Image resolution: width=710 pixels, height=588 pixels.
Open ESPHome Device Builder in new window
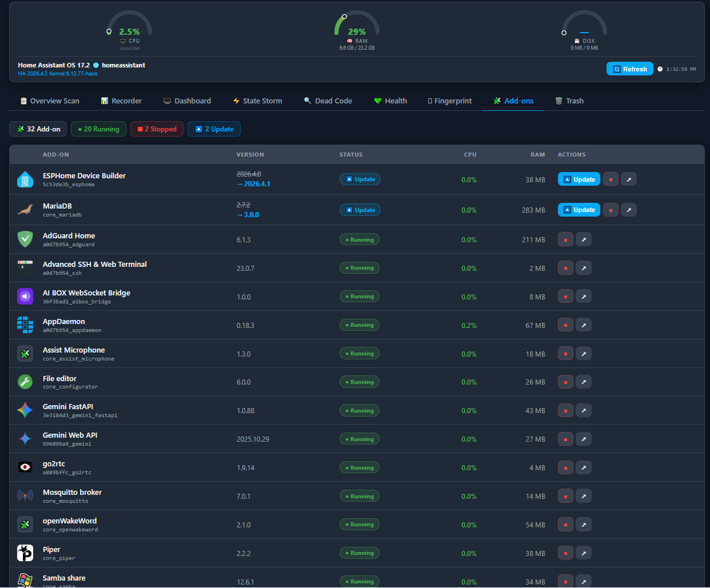click(629, 179)
